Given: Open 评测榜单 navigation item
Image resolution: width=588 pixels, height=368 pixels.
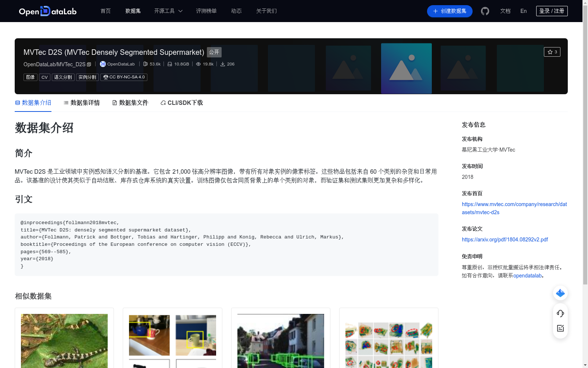Looking at the screenshot, I should pyautogui.click(x=206, y=11).
